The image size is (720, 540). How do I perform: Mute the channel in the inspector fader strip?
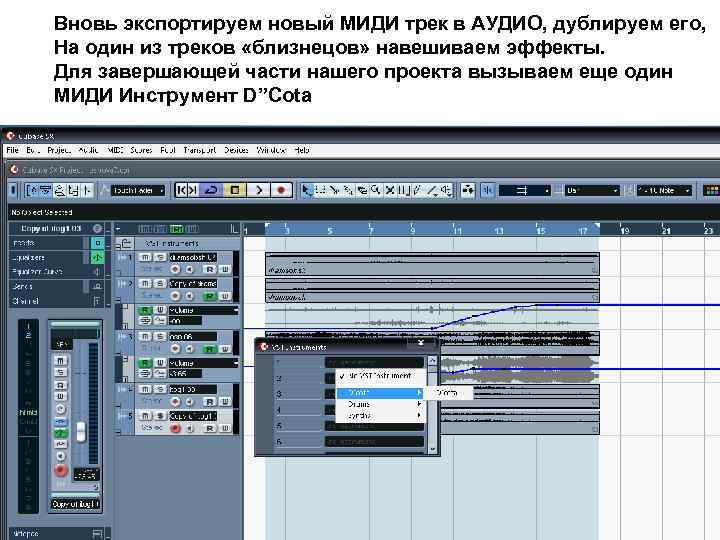pyautogui.click(x=61, y=360)
